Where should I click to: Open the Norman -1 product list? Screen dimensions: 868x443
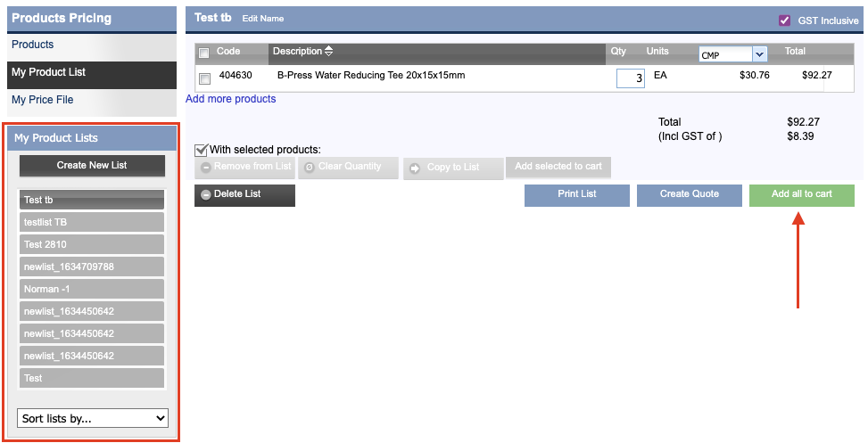tap(92, 289)
